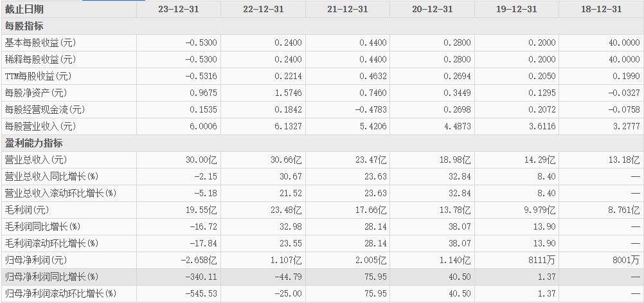644x303 pixels.
Task: Select the 每股经营现金流(元) row label
Action: 44,110
